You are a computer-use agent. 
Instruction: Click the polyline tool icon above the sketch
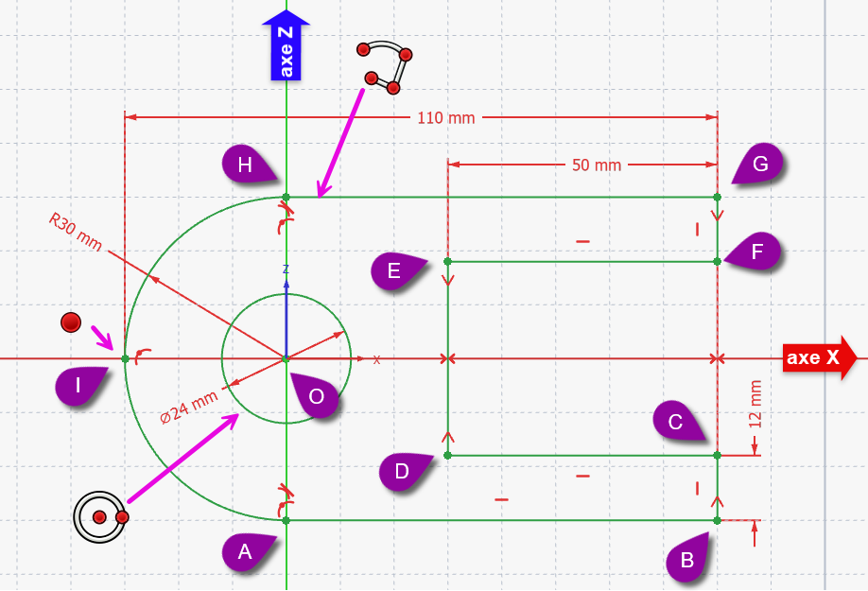386,67
